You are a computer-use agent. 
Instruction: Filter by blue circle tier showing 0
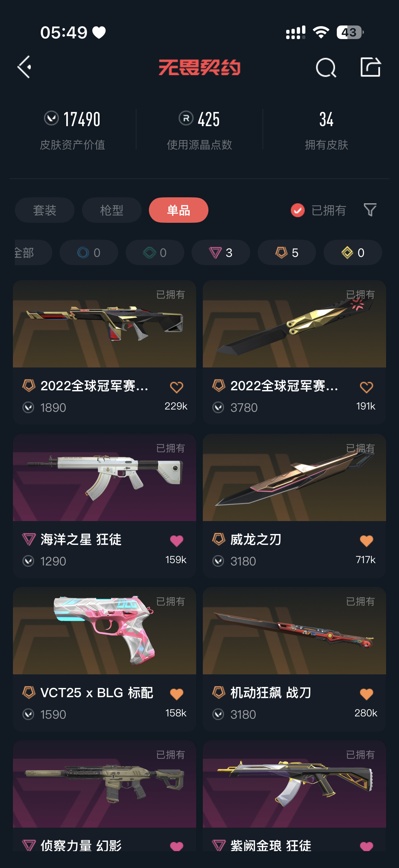tap(89, 252)
